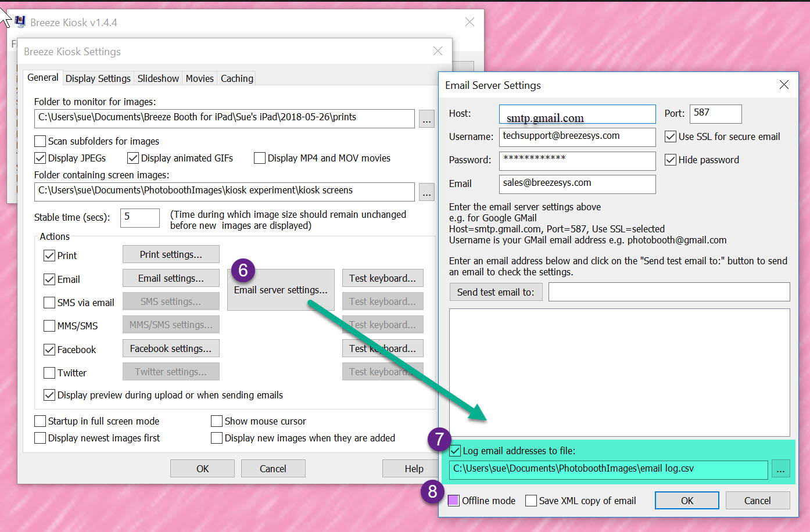Close the Breeze Kiosk v1.4.4 main window
The width and height of the screenshot is (810, 532).
coord(469,22)
